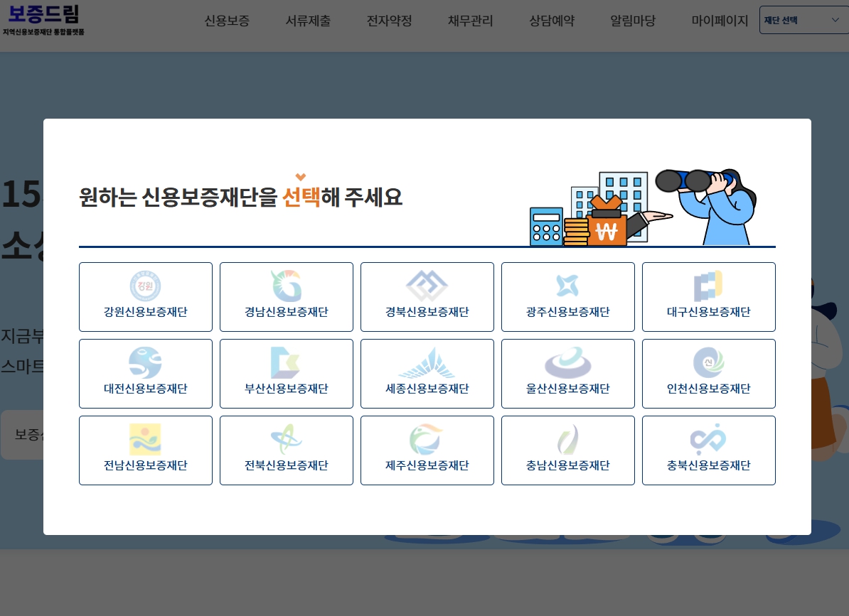Screen dimensions: 849x616
Task: Select the 충북신용보증재단 card
Action: pos(708,450)
